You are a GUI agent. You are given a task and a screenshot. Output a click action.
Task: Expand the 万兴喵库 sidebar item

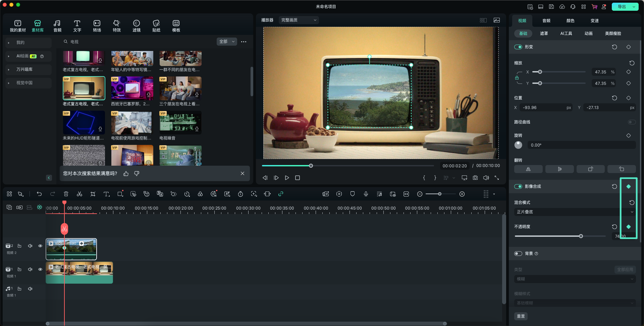[x=24, y=69]
